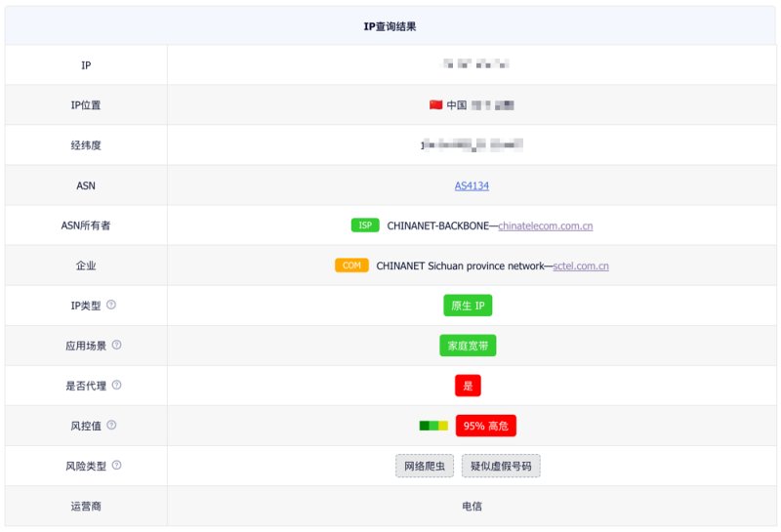Click the help icon beside 是否代理
781x532 pixels.
[116, 385]
